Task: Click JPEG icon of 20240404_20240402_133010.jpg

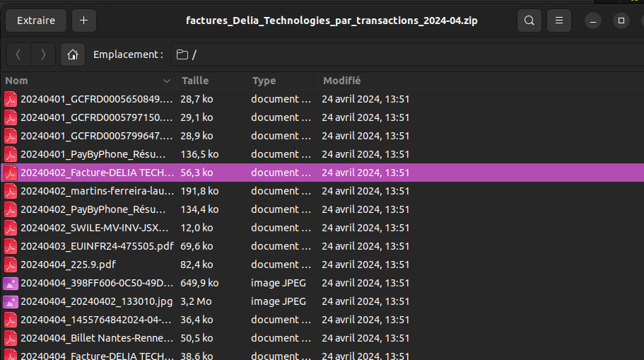Action: tap(11, 301)
